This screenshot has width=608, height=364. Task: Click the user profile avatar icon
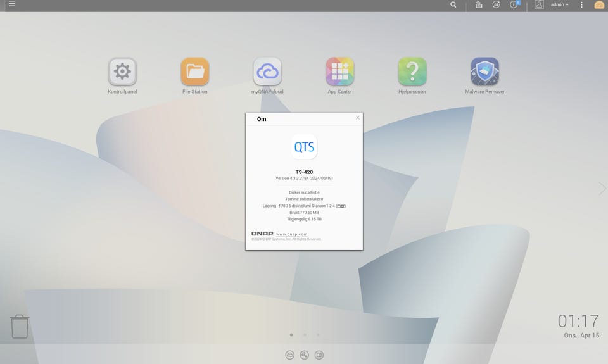539,4
